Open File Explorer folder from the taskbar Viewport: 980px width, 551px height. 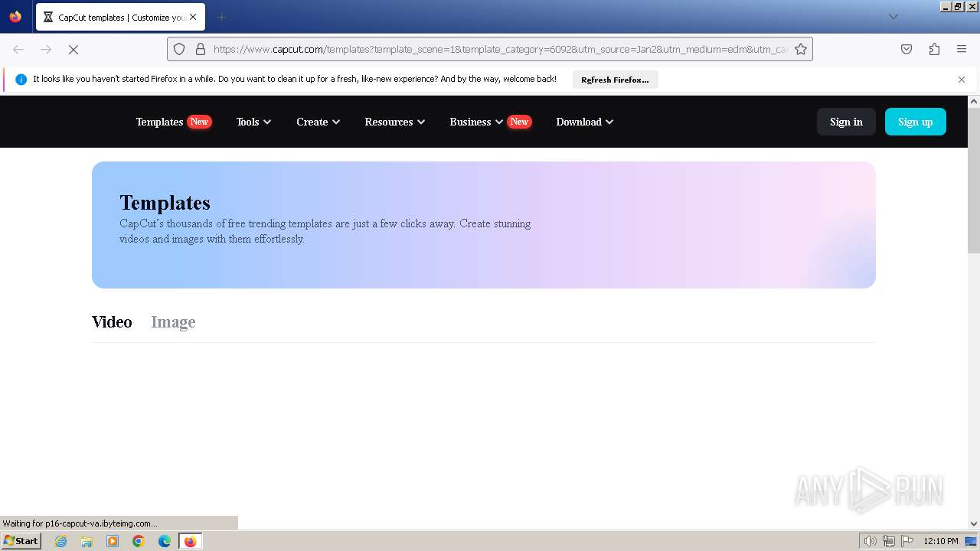[87, 541]
